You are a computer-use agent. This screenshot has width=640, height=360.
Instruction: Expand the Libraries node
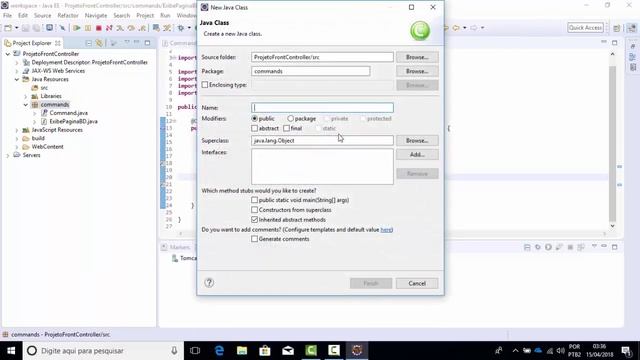coord(26,96)
